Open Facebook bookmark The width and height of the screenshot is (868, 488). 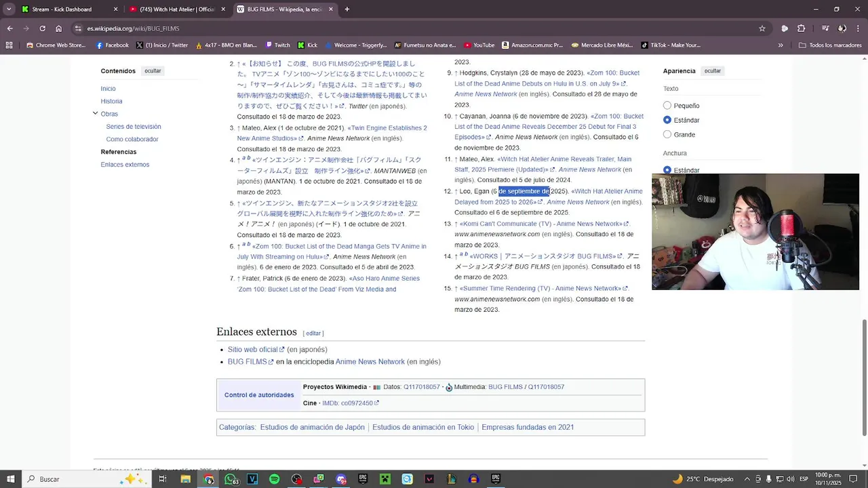point(112,45)
